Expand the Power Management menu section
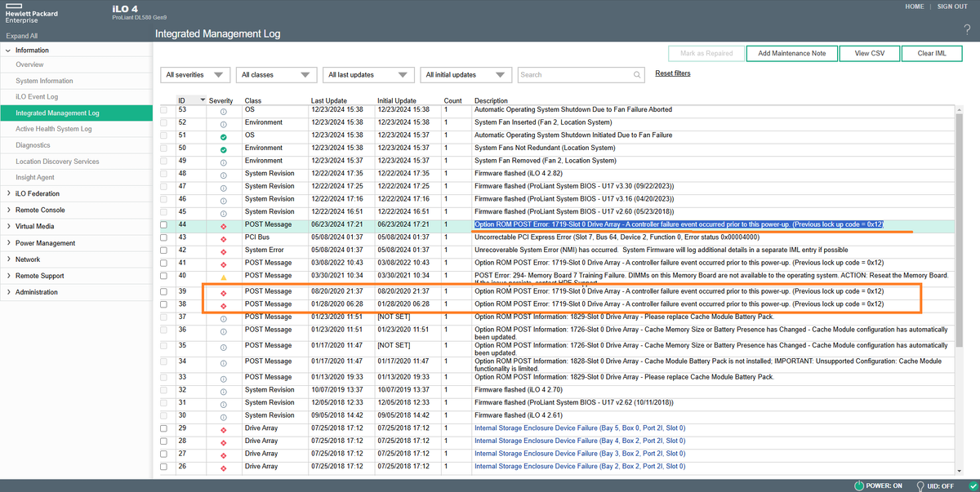The height and width of the screenshot is (492, 980). [45, 243]
